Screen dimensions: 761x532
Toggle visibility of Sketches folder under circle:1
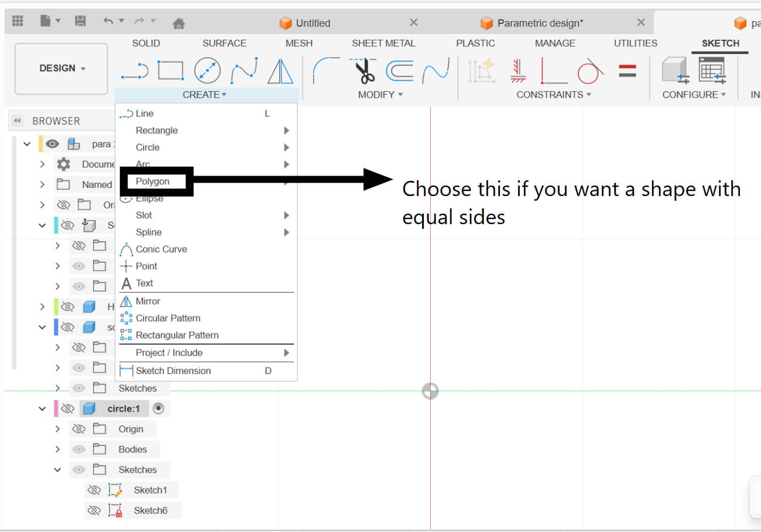pos(78,469)
